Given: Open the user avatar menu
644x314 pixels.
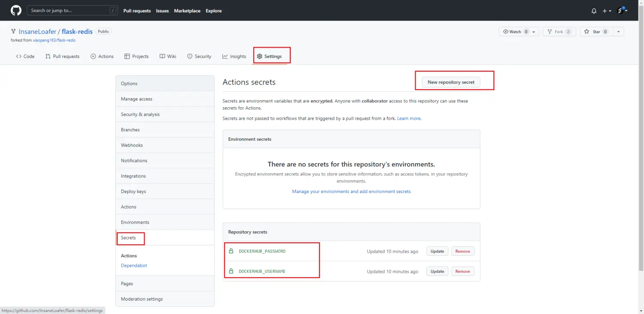Looking at the screenshot, I should click(623, 11).
